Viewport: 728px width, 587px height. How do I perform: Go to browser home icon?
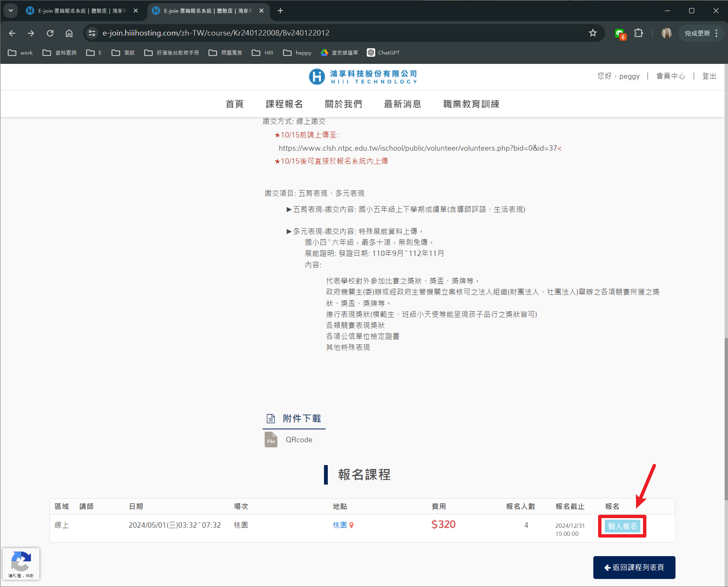pos(69,33)
